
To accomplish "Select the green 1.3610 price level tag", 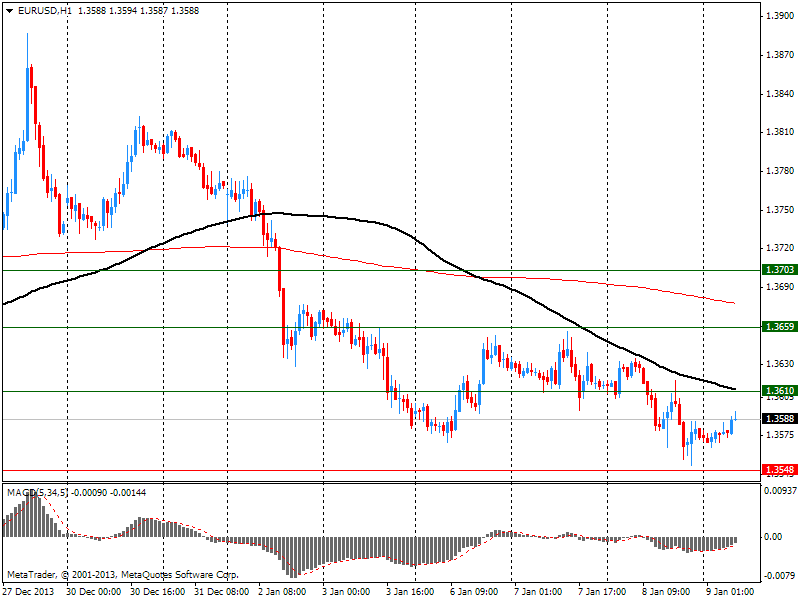I will point(778,391).
